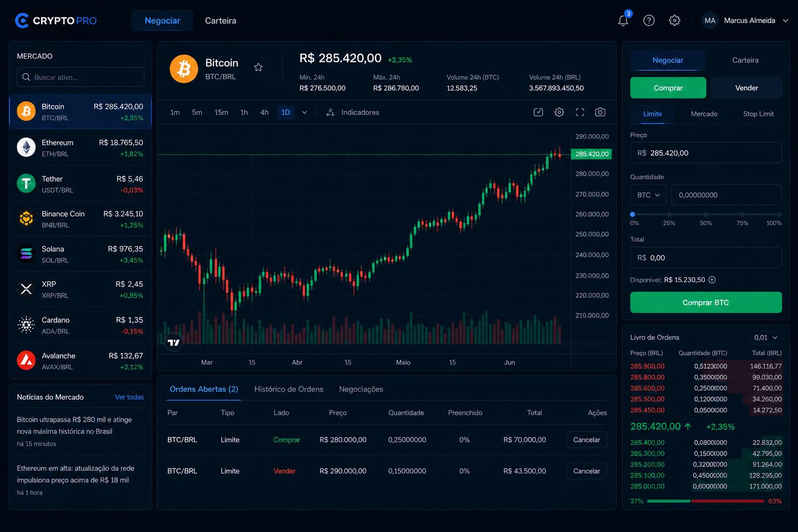This screenshot has width=798, height=532.
Task: Cancel the R$ 280.000,00 buy order
Action: pos(587,440)
